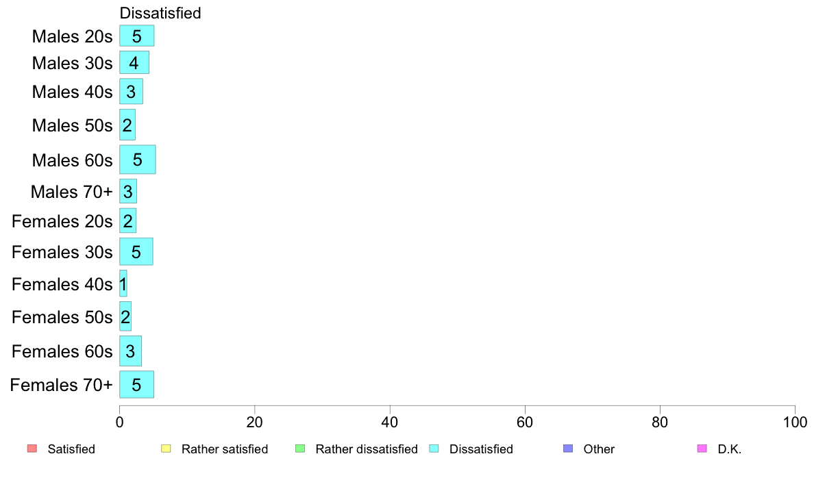Click the 40 axis tick label
The height and width of the screenshot is (504, 814).
coord(390,422)
